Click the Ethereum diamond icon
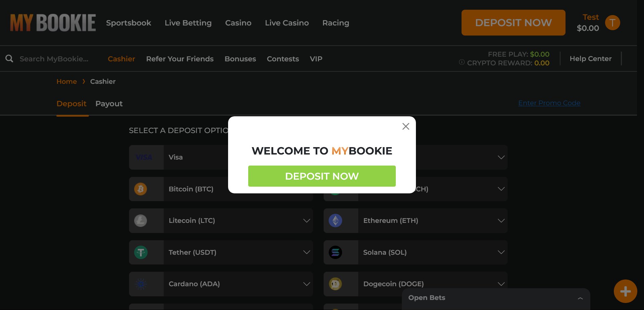 coord(335,221)
